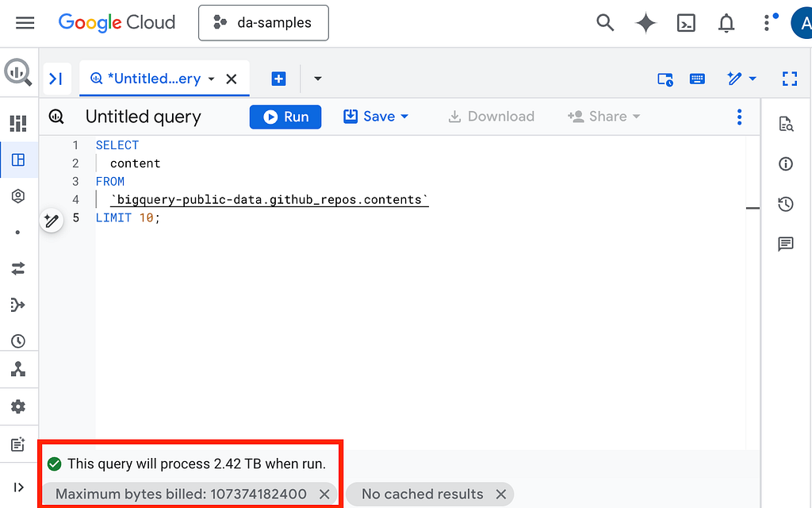Image resolution: width=812 pixels, height=508 pixels.
Task: Expand the Save dropdown arrow
Action: (405, 117)
